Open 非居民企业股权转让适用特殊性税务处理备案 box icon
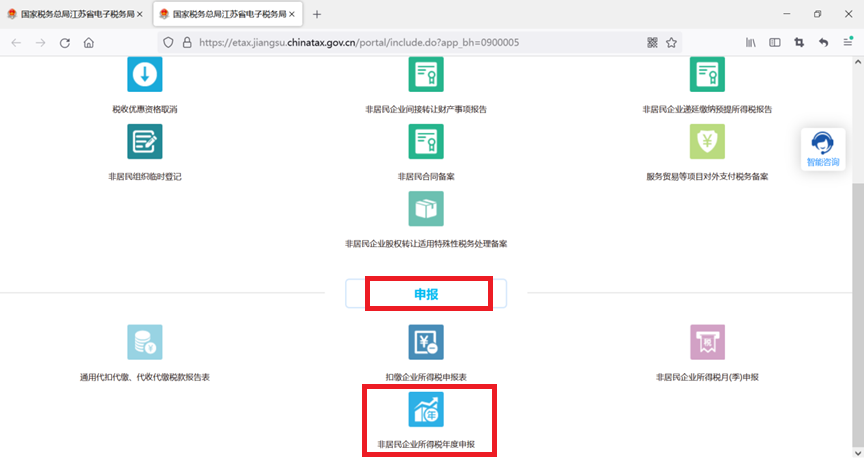The width and height of the screenshot is (864, 458). point(426,209)
